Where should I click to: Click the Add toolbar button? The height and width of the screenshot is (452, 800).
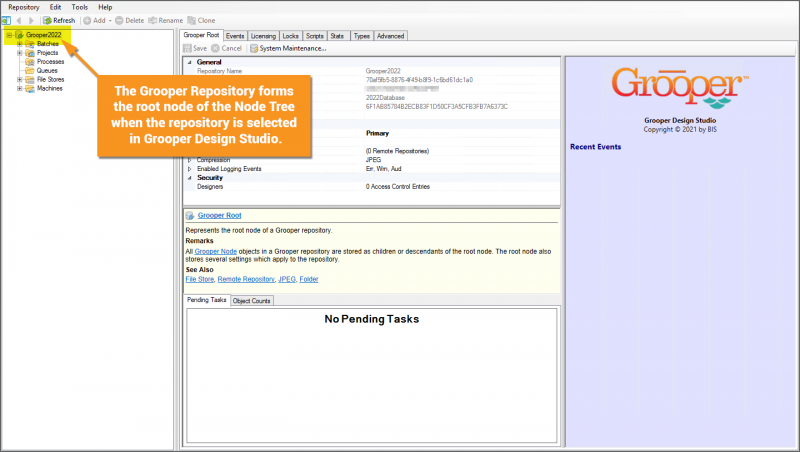tap(94, 20)
